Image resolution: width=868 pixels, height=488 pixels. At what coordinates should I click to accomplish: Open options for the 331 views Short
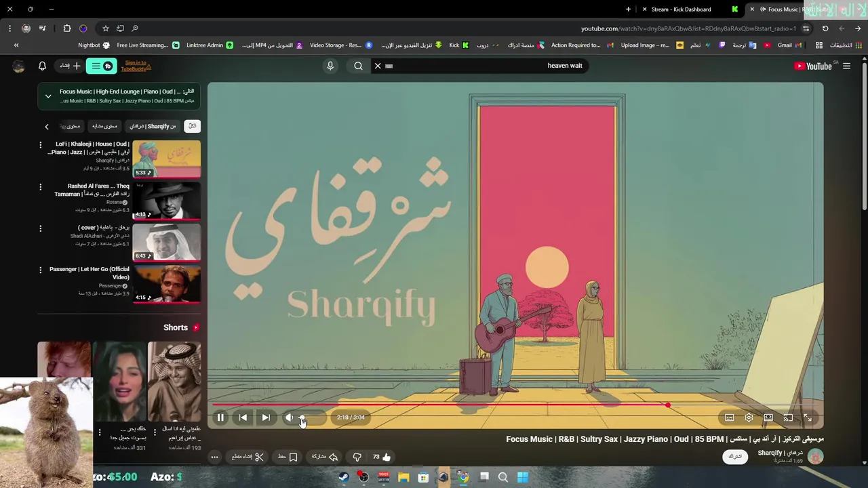point(100,432)
